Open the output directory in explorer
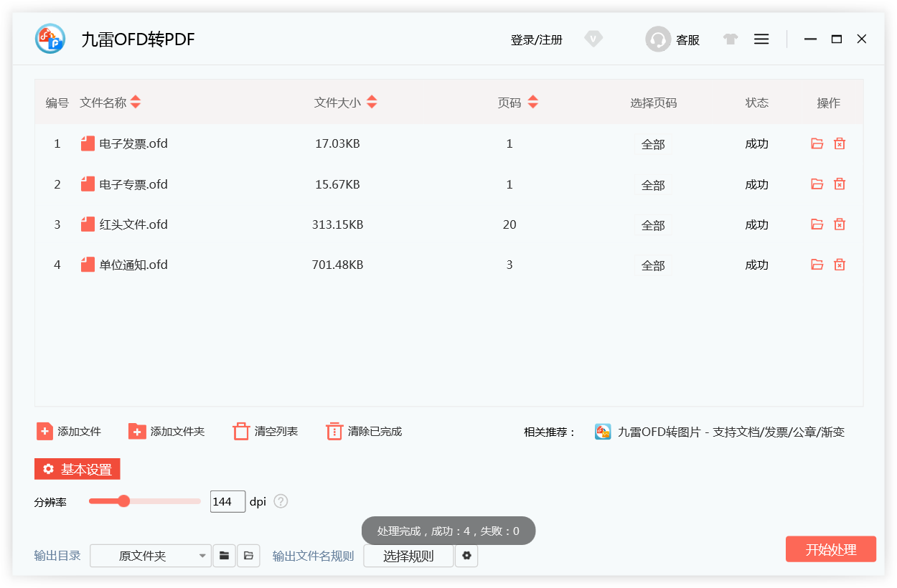Image resolution: width=897 pixels, height=588 pixels. point(248,556)
